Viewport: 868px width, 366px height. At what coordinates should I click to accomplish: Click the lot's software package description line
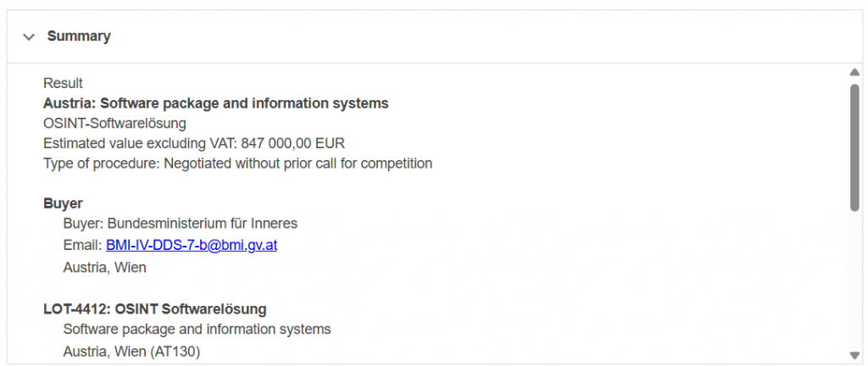[x=197, y=329]
